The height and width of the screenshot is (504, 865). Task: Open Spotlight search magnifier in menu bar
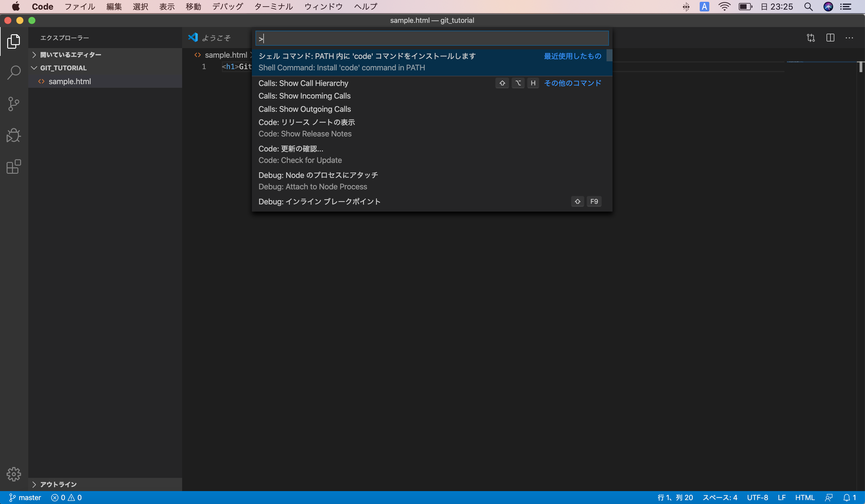coord(808,7)
